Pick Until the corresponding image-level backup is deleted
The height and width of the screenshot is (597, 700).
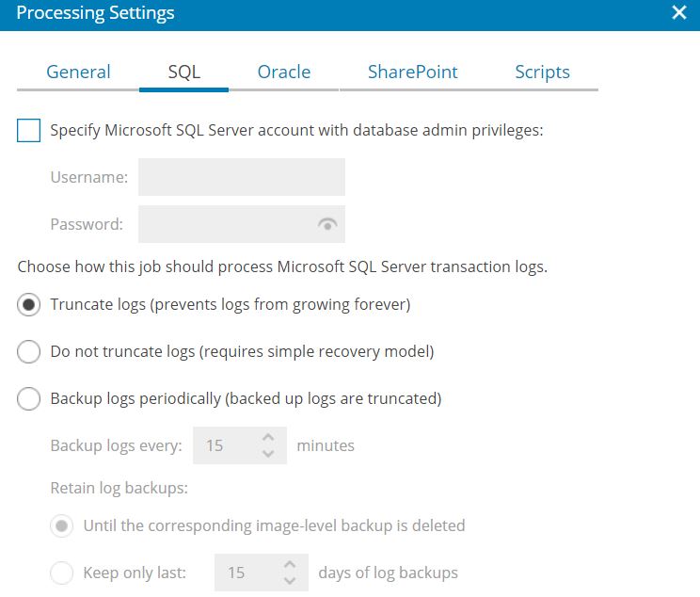tap(61, 526)
